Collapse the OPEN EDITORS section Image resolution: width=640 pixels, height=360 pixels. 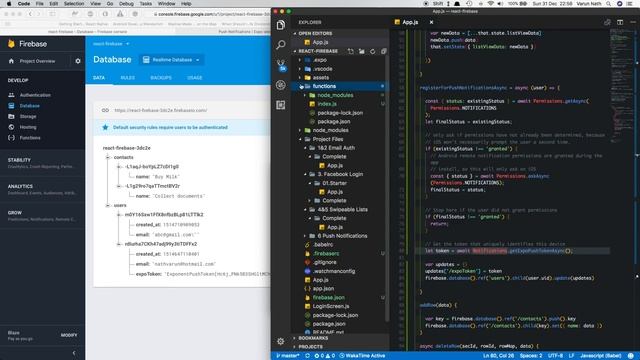(x=315, y=33)
